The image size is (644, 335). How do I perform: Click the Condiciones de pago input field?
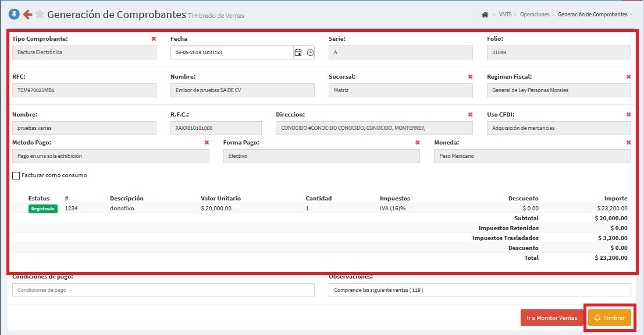pyautogui.click(x=163, y=290)
